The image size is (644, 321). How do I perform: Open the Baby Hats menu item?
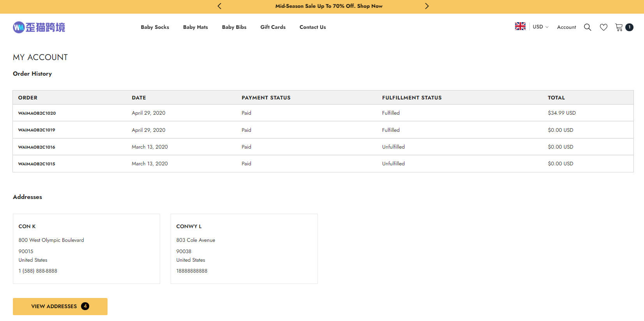[x=195, y=27]
